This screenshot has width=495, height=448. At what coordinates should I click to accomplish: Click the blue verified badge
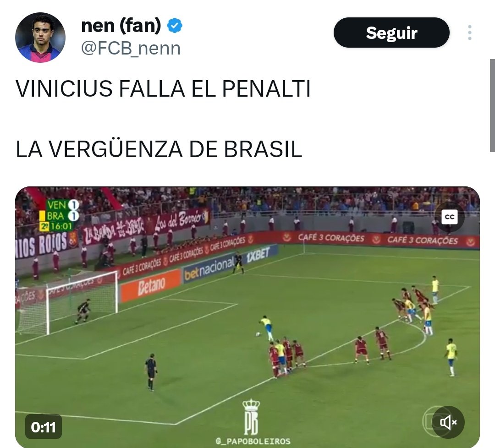click(x=174, y=26)
